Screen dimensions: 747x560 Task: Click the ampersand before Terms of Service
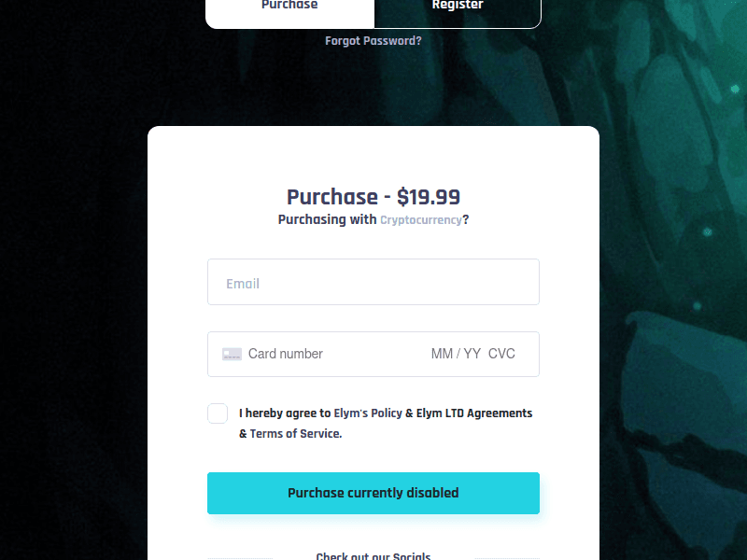point(243,434)
